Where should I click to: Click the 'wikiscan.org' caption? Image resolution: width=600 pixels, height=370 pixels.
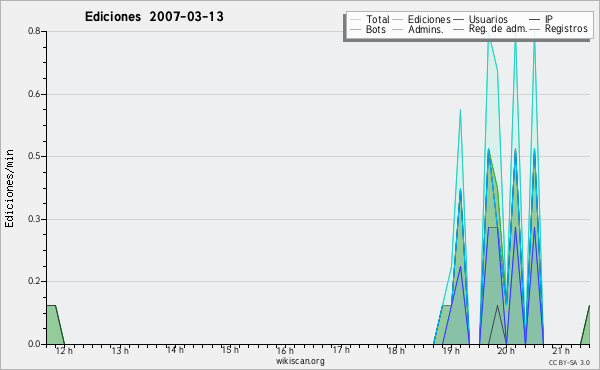pos(300,361)
